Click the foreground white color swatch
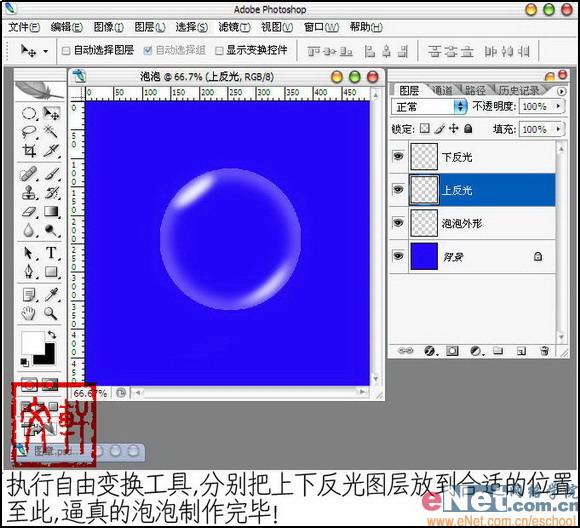580x528 pixels. [x=33, y=343]
